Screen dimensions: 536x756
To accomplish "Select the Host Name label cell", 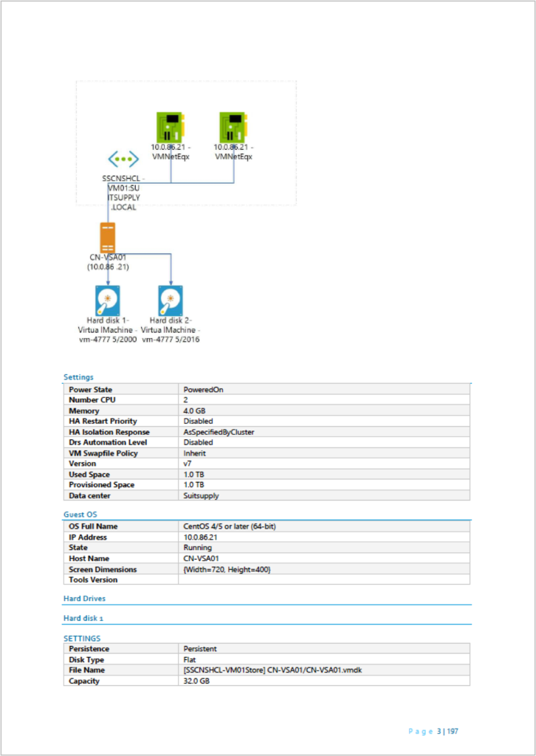I will [x=121, y=558].
